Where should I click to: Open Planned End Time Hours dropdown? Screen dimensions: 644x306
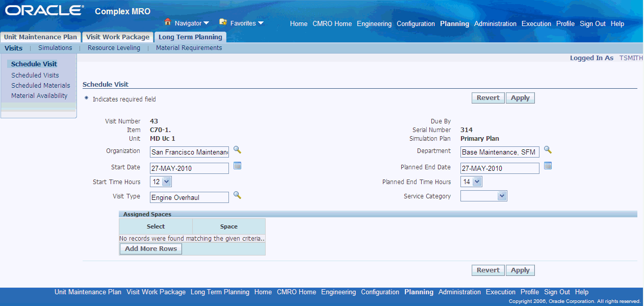tap(471, 182)
